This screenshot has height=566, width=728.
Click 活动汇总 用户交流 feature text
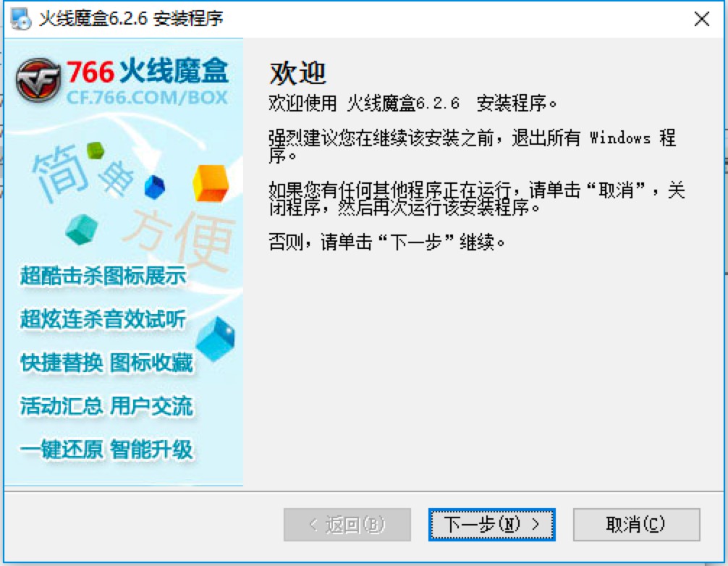[106, 406]
